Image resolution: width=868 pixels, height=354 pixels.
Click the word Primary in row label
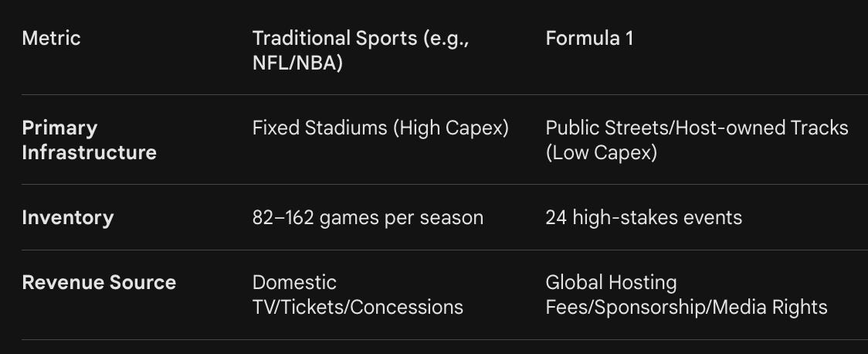(x=59, y=128)
